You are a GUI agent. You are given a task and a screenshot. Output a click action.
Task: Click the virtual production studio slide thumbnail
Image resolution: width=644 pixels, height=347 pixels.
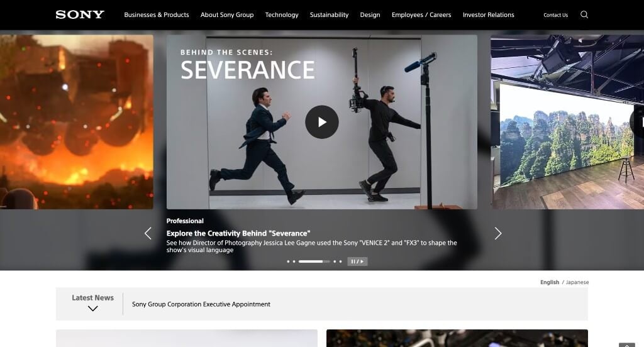pos(567,122)
